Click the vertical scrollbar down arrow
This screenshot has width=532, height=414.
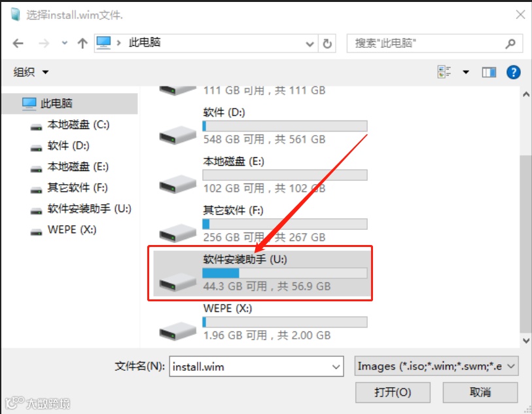pyautogui.click(x=526, y=340)
